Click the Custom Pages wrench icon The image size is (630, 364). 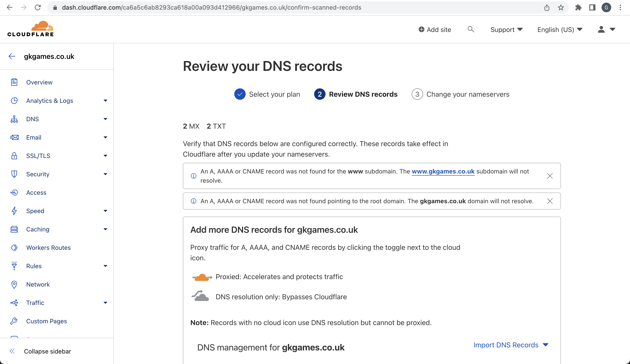click(x=14, y=321)
